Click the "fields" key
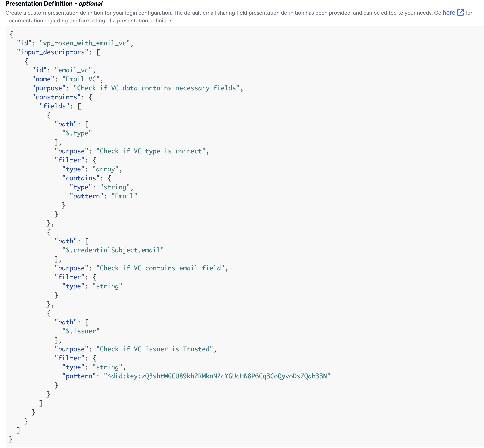The image size is (484, 448). coord(54,106)
